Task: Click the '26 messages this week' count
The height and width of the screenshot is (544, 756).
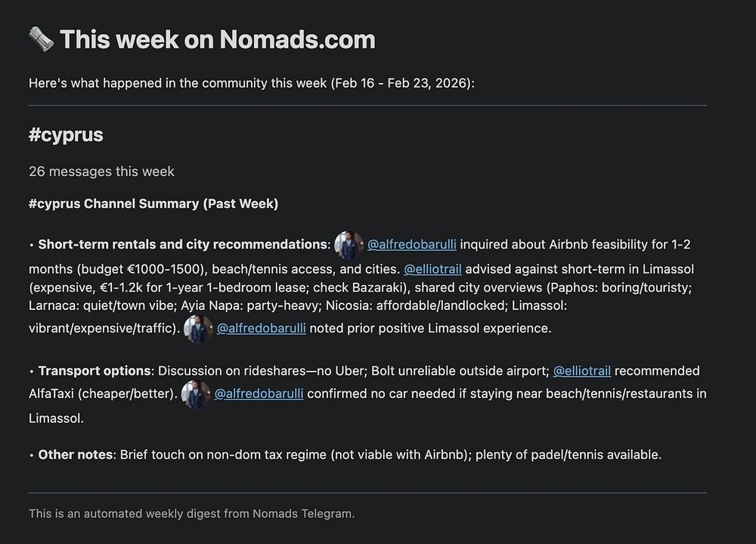Action: [101, 172]
